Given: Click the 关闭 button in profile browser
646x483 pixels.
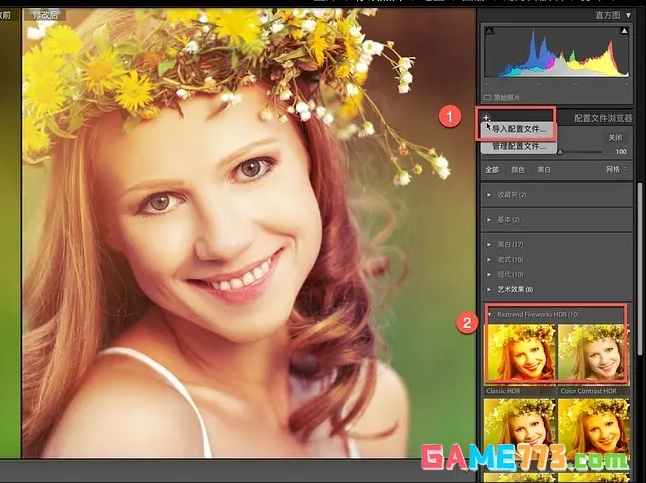Looking at the screenshot, I should [x=615, y=137].
